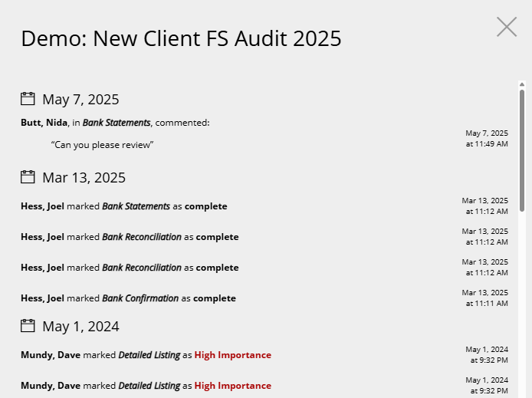532x398 pixels.
Task: Click the complete status on the Bank Statements entry
Action: (206, 206)
